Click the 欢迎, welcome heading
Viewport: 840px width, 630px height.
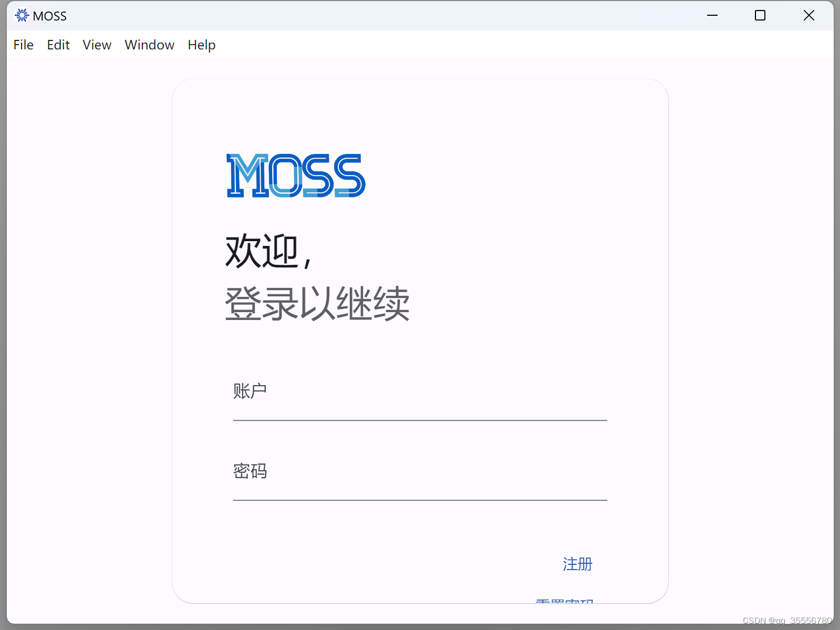(269, 251)
